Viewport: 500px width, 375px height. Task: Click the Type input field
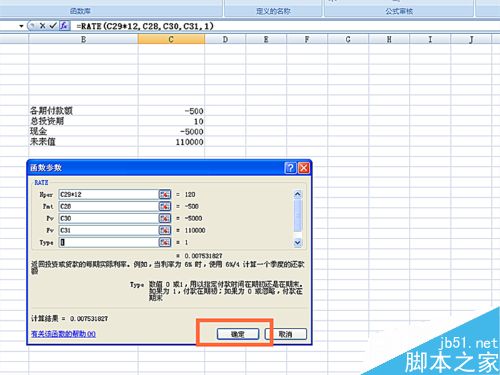109,242
